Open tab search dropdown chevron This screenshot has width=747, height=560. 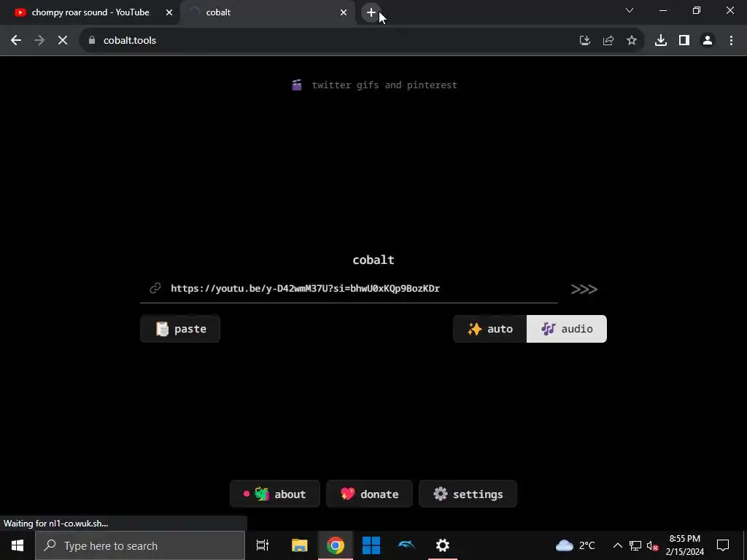[630, 10]
